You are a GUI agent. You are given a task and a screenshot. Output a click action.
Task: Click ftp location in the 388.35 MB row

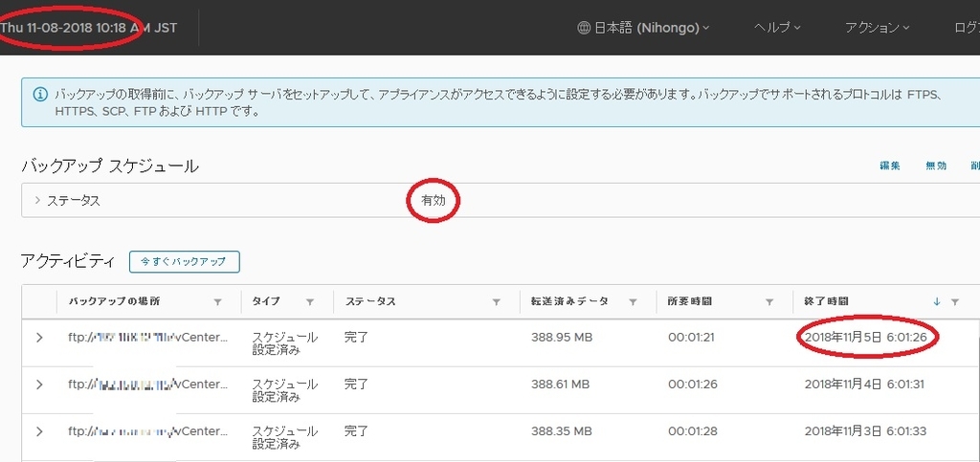click(x=147, y=431)
